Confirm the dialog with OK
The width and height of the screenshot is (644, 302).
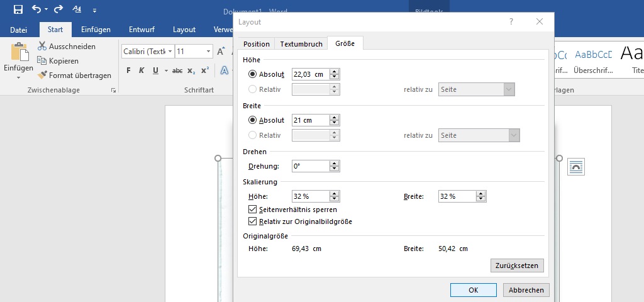point(473,290)
